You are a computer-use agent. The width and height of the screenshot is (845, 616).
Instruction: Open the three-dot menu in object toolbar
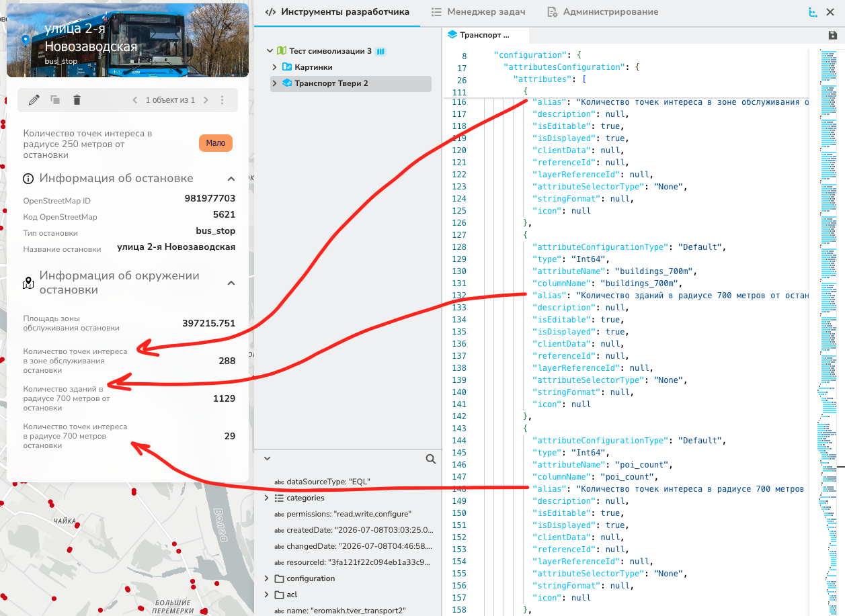223,100
